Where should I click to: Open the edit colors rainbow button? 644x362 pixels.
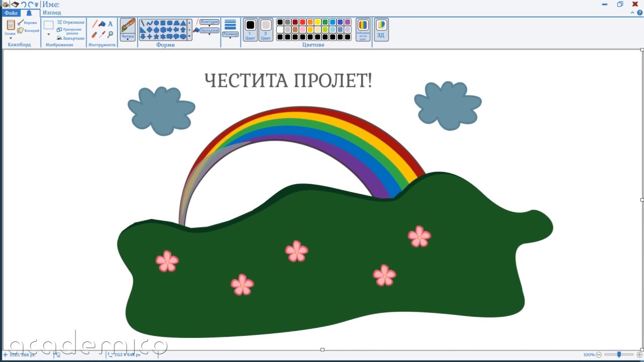tap(363, 30)
